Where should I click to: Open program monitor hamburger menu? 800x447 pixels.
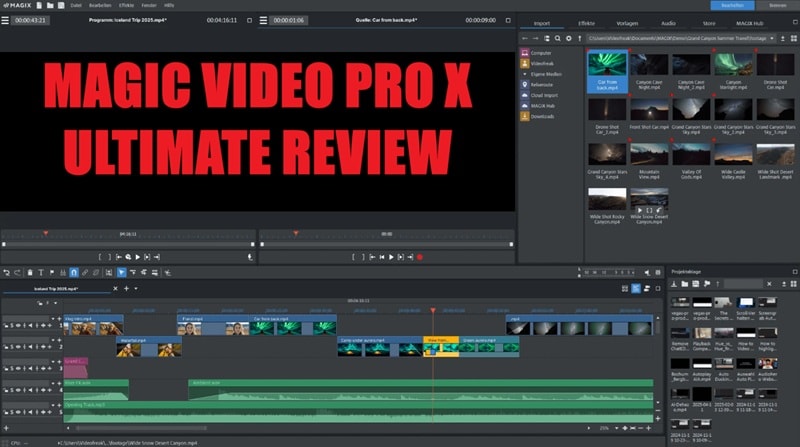(5, 20)
